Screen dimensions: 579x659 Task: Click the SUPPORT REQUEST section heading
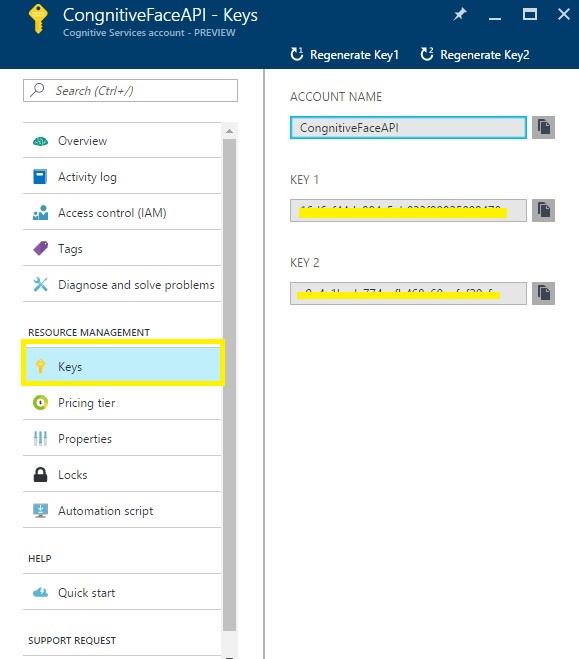click(72, 641)
